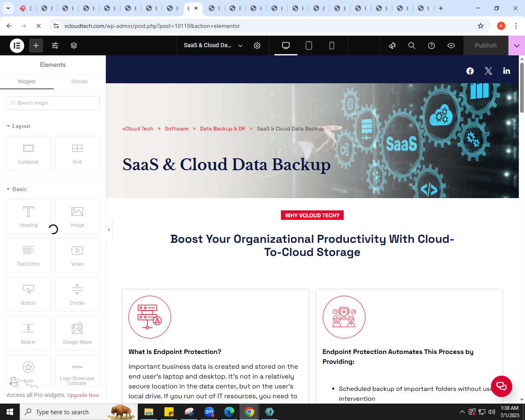Click the Software breadcrumb link

pyautogui.click(x=176, y=129)
